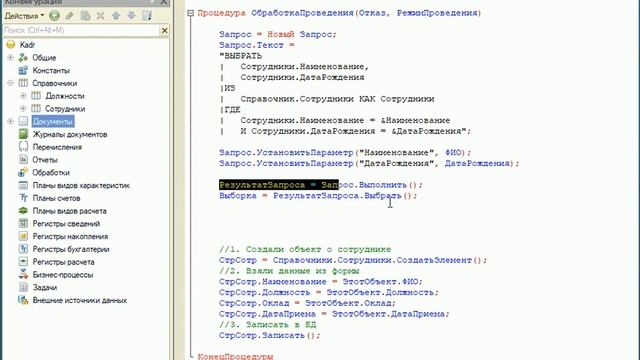
Task: Select Планы видов характеристик label
Action: point(81,185)
